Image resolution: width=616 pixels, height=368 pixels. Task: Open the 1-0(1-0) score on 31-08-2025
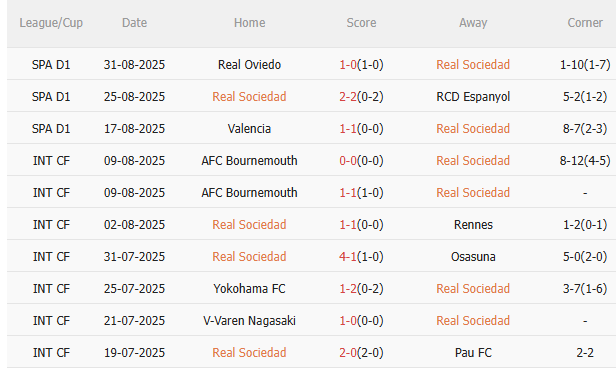[361, 64]
